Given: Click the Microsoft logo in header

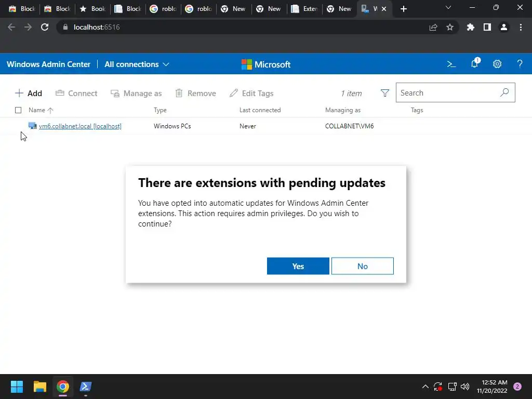Looking at the screenshot, I should [x=266, y=64].
